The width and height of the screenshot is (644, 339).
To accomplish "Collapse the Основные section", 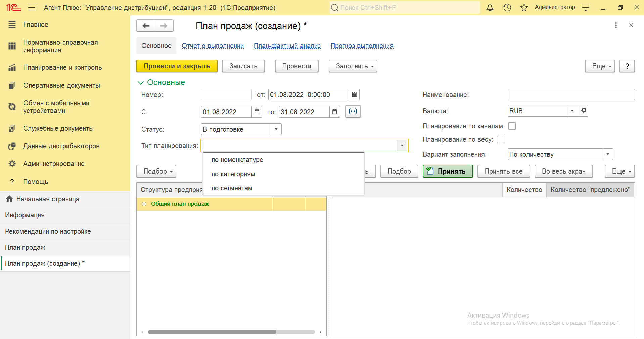I will [140, 83].
